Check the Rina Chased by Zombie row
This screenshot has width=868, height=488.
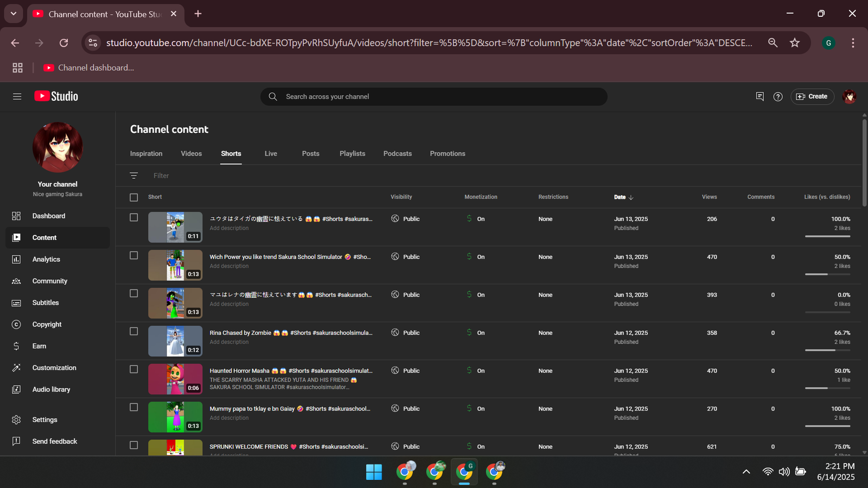134,331
